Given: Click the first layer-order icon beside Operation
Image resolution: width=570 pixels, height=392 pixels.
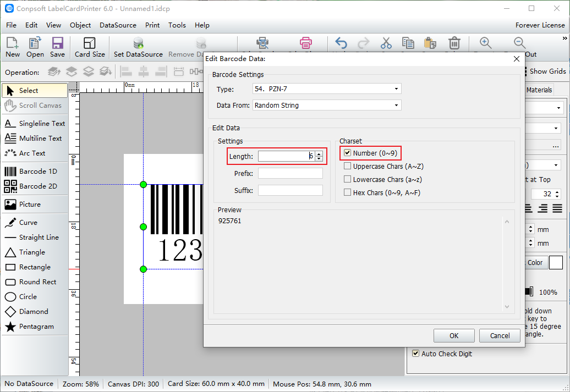Looking at the screenshot, I should pyautogui.click(x=54, y=71).
